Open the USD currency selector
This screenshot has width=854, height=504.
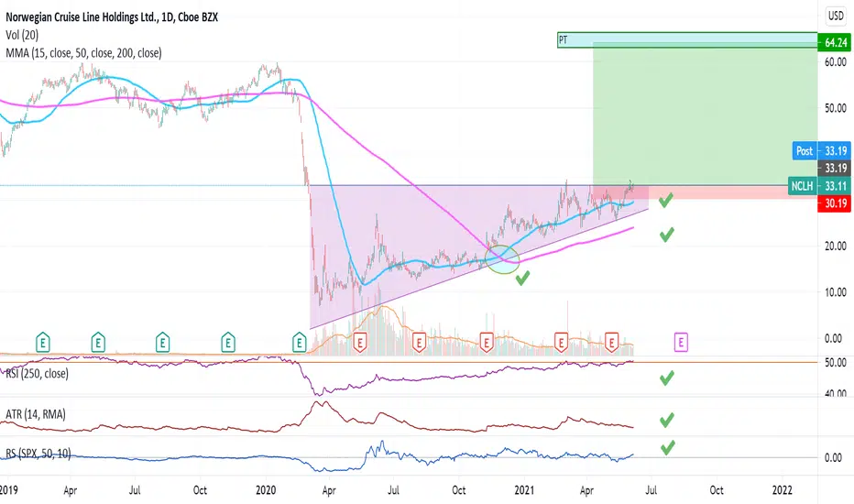click(836, 16)
